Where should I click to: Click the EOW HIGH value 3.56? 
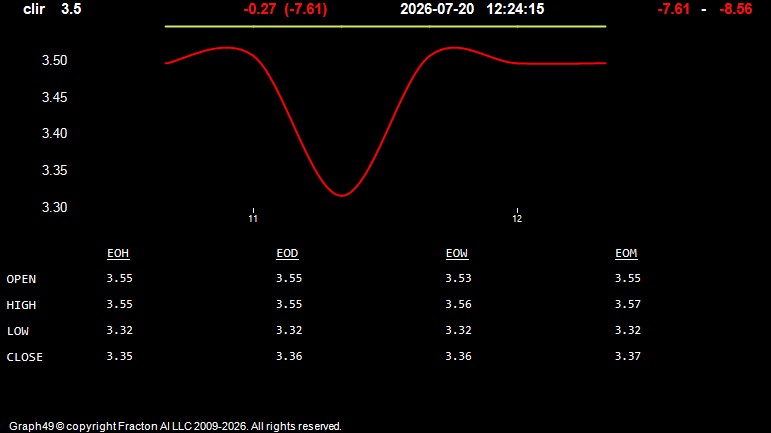458,304
